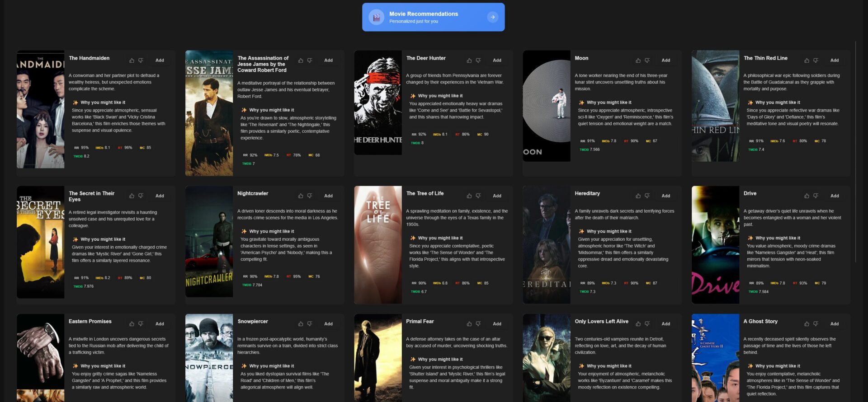Viewport: 868px width, 402px height.
Task: Dislike The Assassination of Jesse James
Action: (x=310, y=61)
